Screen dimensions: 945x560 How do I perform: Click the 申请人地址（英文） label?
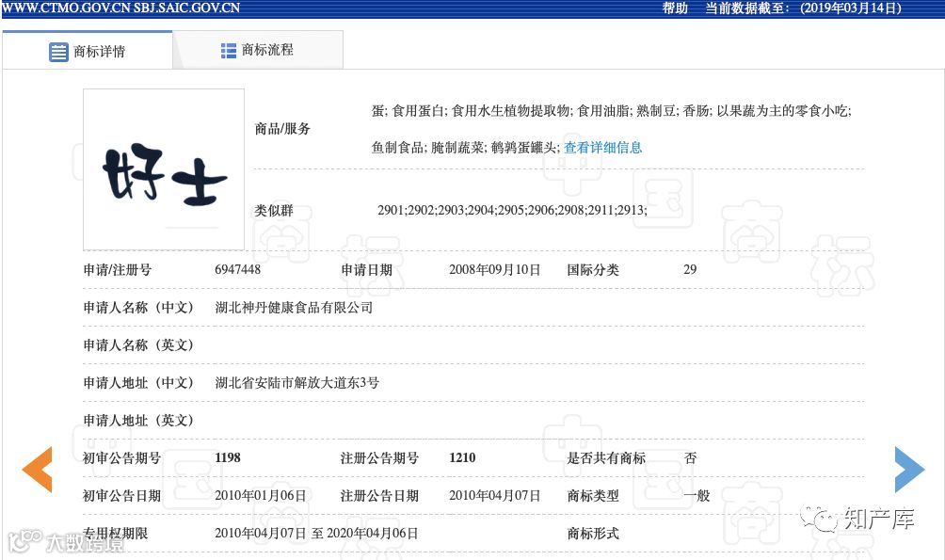(x=138, y=420)
